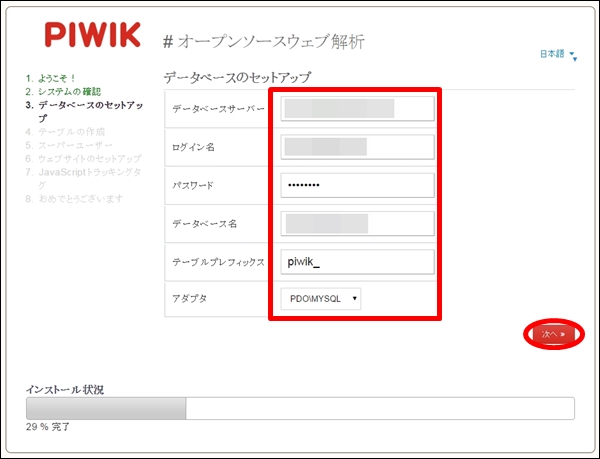Click the データベースのセットアップ page heading
This screenshot has height=459, width=600.
(x=237, y=78)
